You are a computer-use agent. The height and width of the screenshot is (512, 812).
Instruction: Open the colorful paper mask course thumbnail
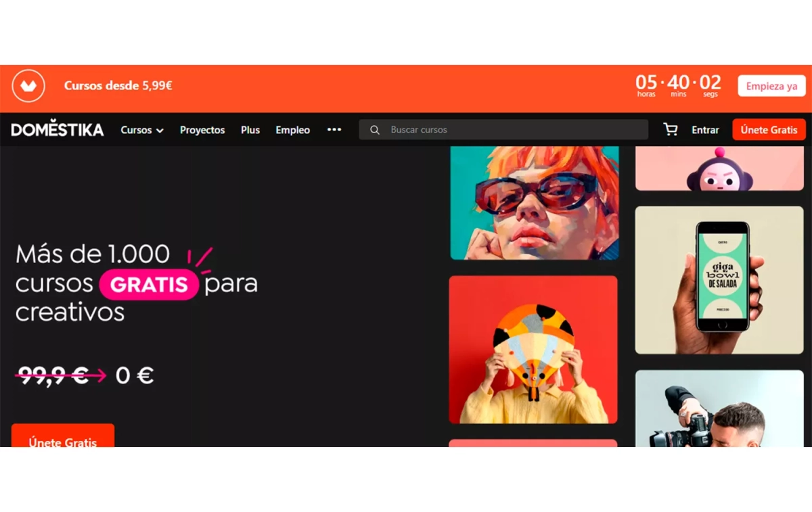[533, 350]
